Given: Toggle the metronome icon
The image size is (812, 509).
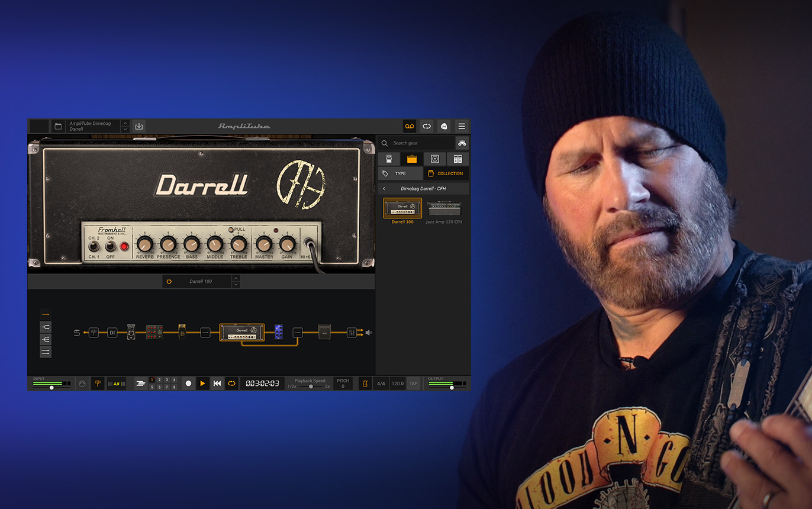Looking at the screenshot, I should click(365, 384).
